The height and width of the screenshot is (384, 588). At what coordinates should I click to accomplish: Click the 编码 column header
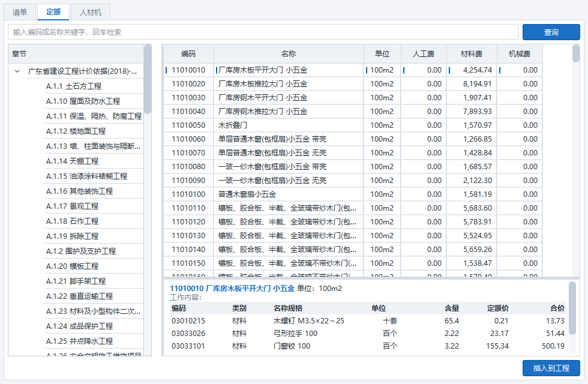click(188, 54)
